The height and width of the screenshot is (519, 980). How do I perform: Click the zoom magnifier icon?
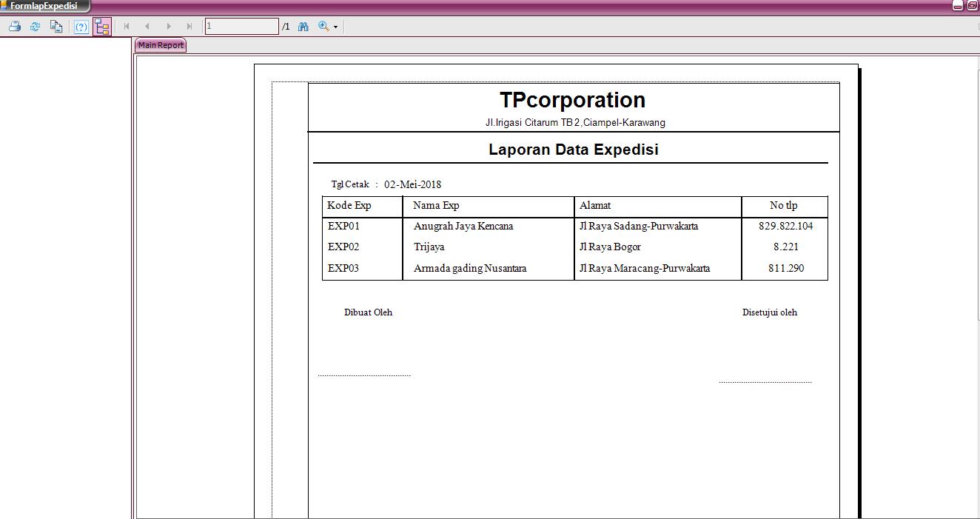pyautogui.click(x=323, y=27)
